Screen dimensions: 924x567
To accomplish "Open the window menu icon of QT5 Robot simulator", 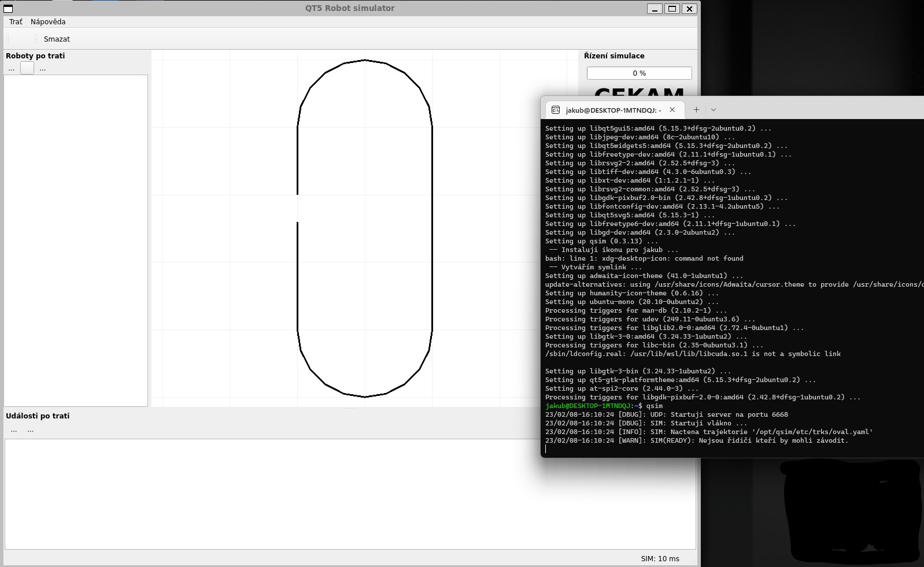I will 8,8.
